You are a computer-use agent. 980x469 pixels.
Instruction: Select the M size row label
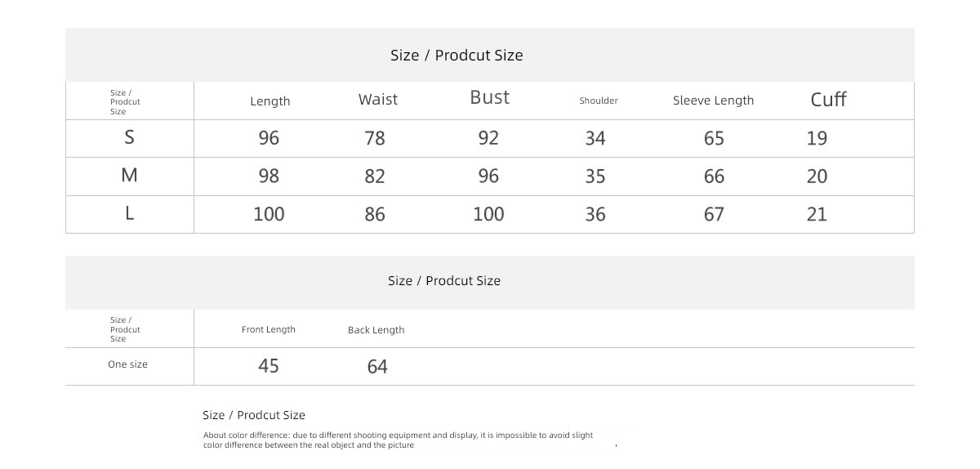129,176
